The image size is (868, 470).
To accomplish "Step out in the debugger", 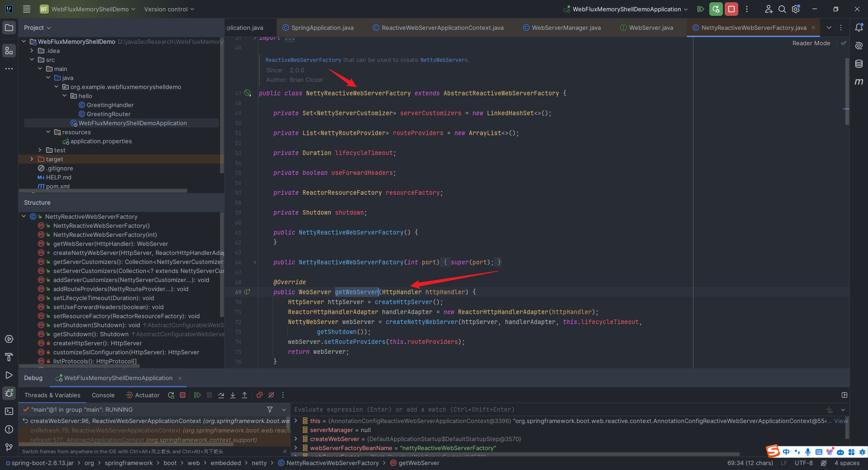I will [245, 395].
